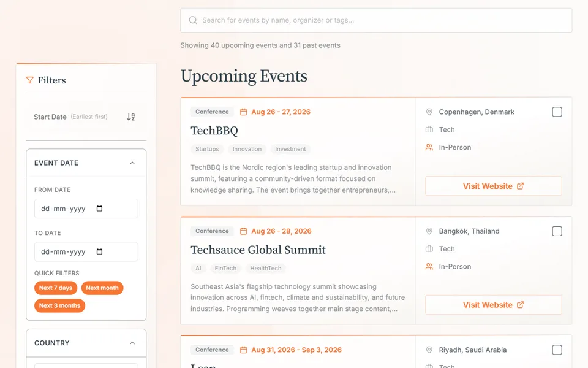
Task: Click calendar icon beside Aug 31, 2026 date
Action: 243,350
